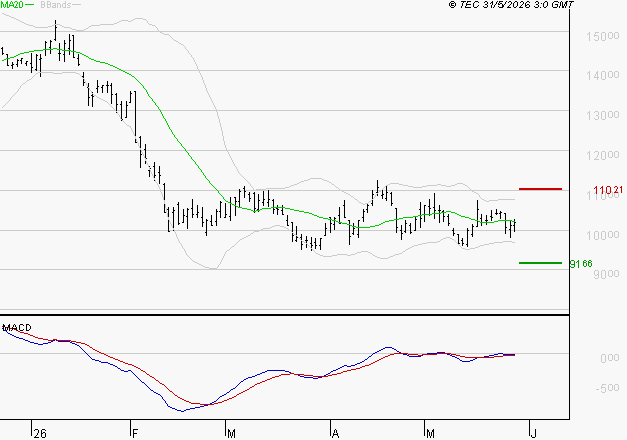Click the MACD 000 axis label
The width and height of the screenshot is (627, 440).
point(610,358)
